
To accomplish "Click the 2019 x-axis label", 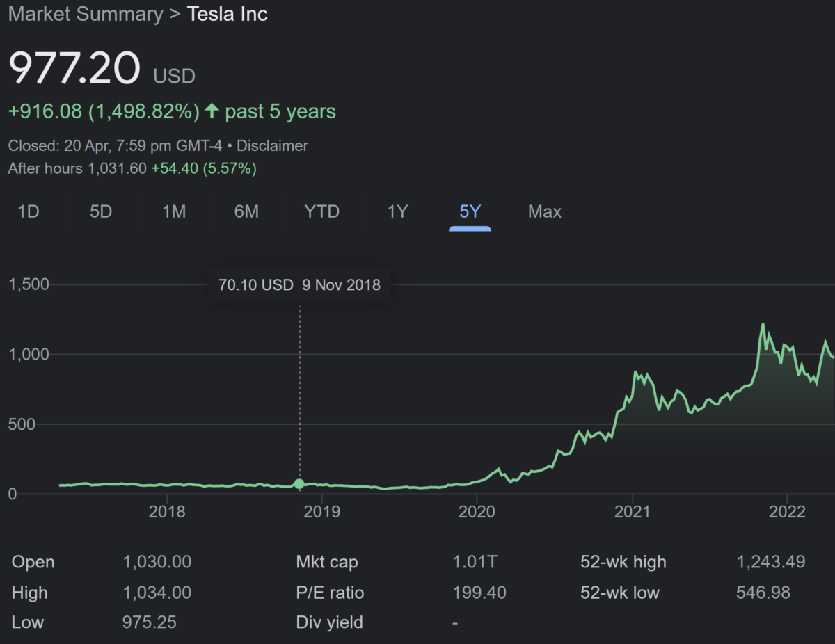I will 322,513.
